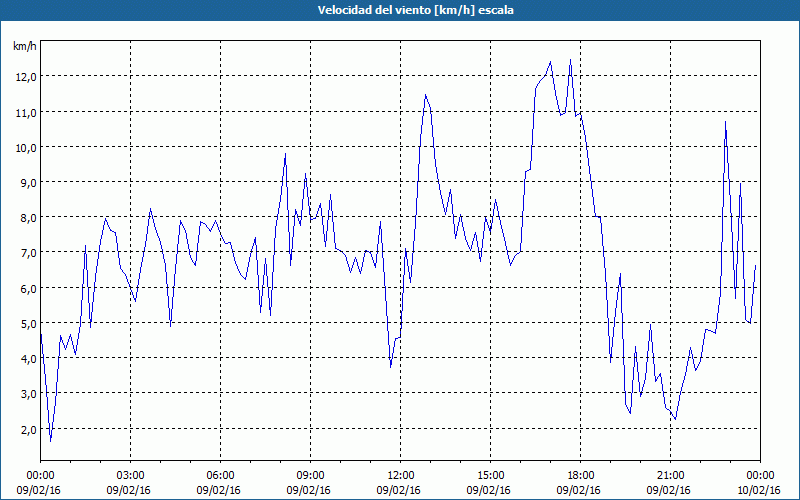The width and height of the screenshot is (800, 500).
Task: Click the 18:00 time axis label
Action: [x=580, y=476]
